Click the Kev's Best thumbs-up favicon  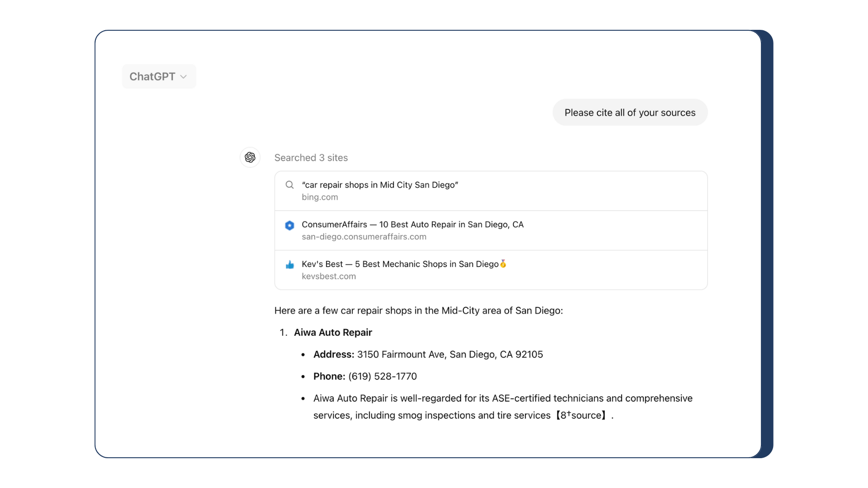coord(290,265)
